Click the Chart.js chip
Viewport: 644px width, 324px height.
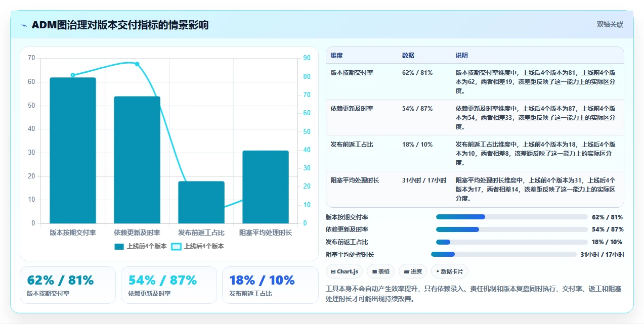tap(345, 271)
